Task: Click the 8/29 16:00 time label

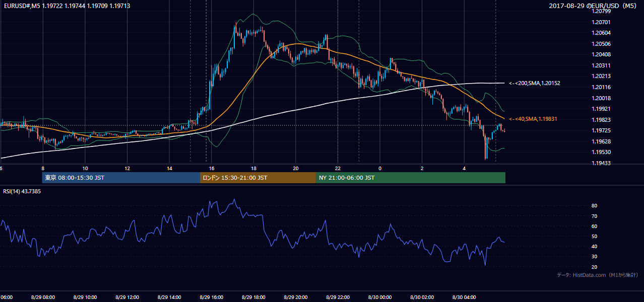Action: click(212, 297)
